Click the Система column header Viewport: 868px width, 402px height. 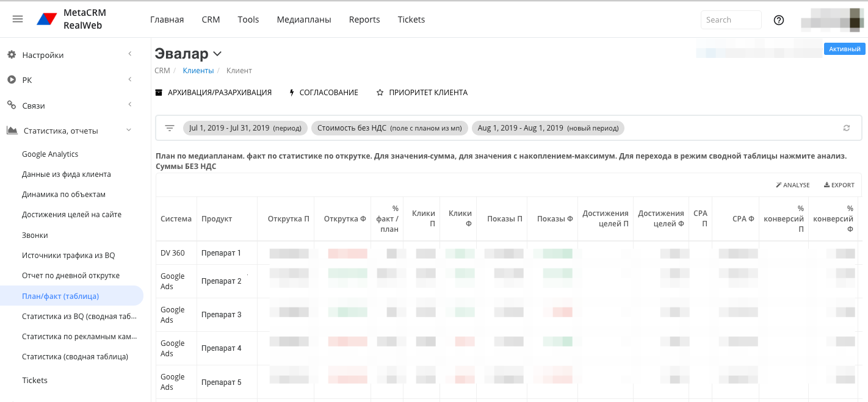[176, 219]
